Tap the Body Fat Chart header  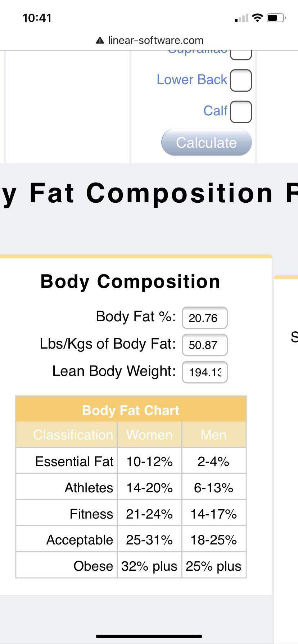(x=131, y=410)
